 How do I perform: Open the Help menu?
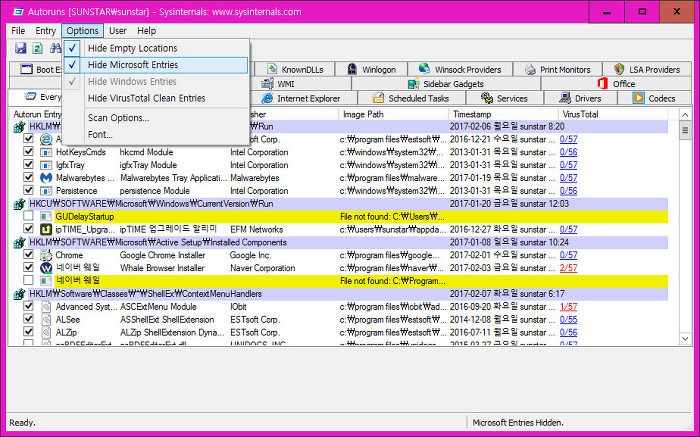146,31
